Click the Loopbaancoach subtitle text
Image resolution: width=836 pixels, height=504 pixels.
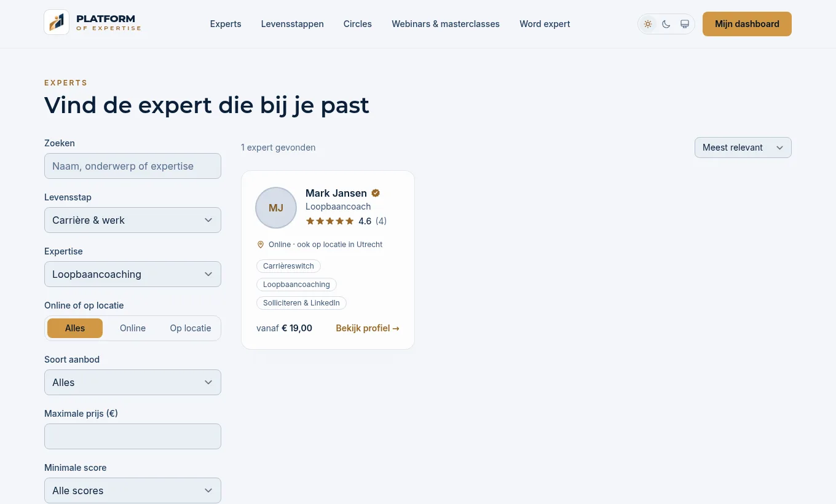coord(338,207)
